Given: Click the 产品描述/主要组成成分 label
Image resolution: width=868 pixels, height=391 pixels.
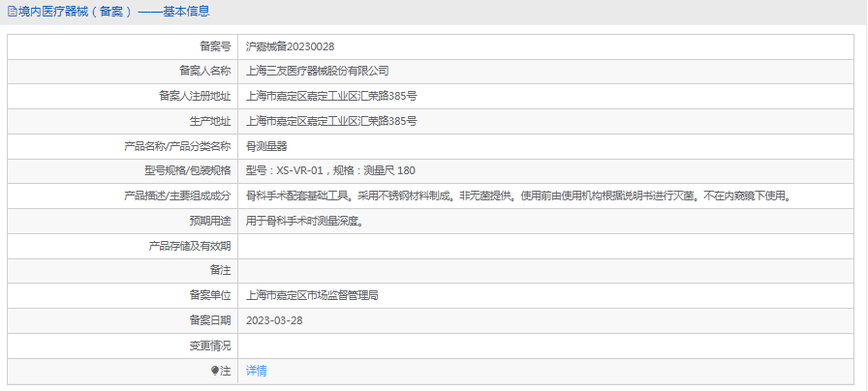Looking at the screenshot, I should point(177,195).
